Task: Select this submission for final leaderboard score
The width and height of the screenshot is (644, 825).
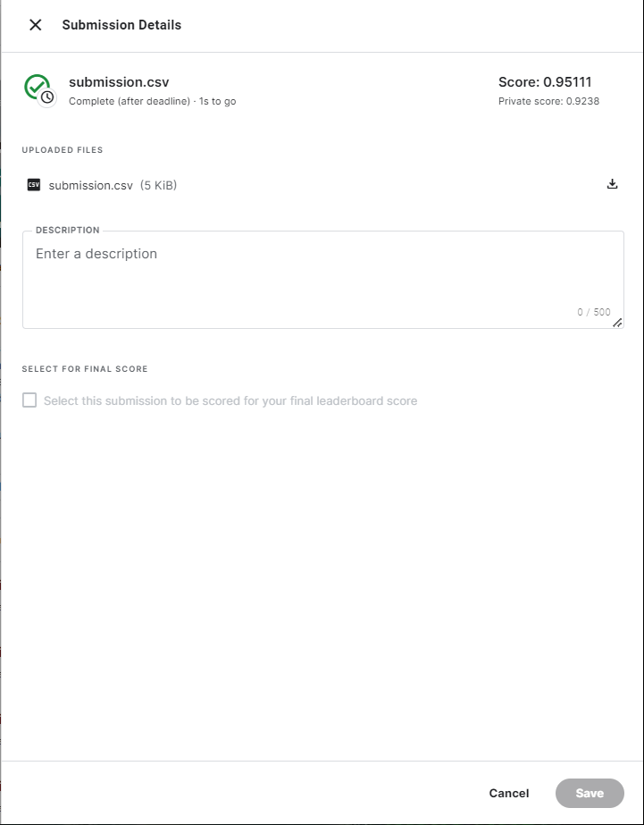Action: click(x=29, y=400)
